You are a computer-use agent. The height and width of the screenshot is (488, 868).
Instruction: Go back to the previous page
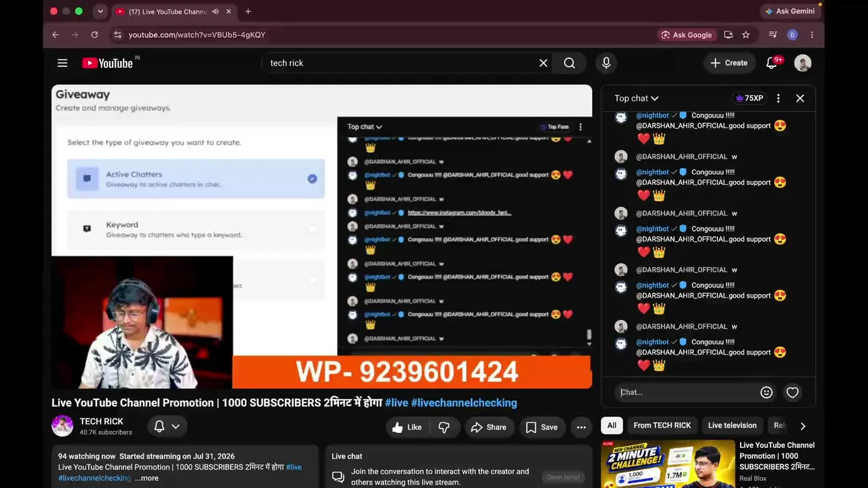click(x=56, y=35)
